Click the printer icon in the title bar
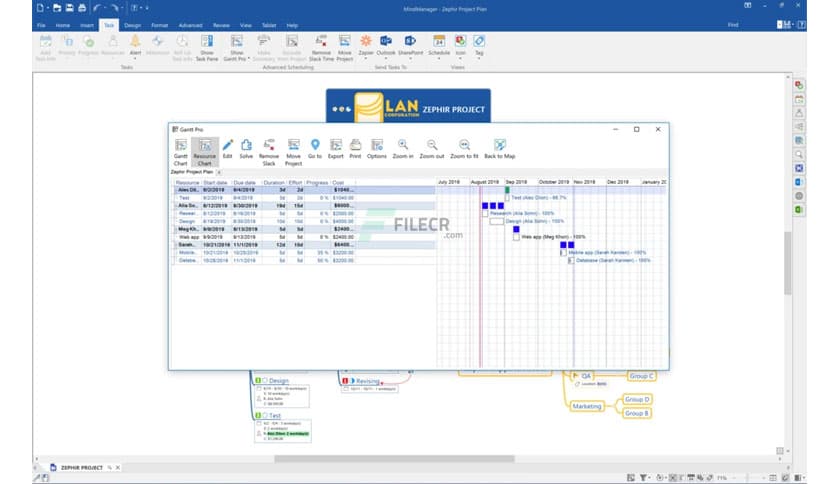The image size is (836, 484). [82, 8]
